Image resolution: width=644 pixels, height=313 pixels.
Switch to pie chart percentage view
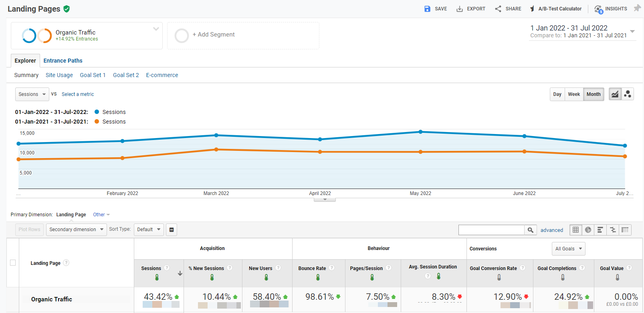point(588,230)
